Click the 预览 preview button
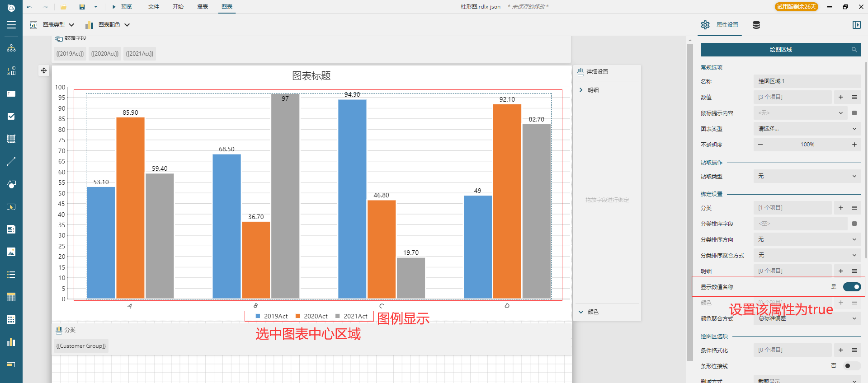 pos(123,7)
